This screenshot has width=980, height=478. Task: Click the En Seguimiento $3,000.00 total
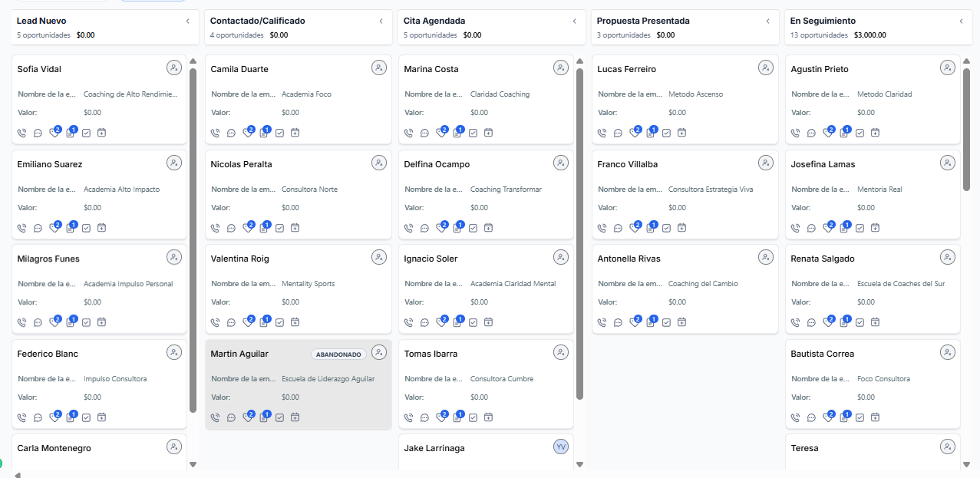tap(869, 35)
